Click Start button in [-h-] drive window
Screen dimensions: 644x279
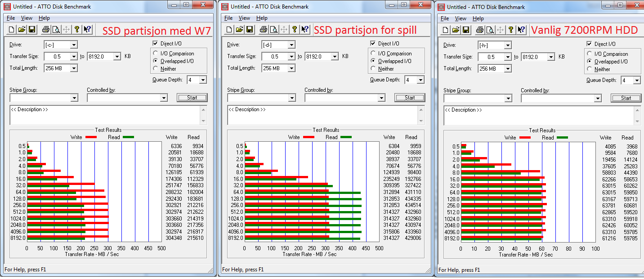[626, 98]
